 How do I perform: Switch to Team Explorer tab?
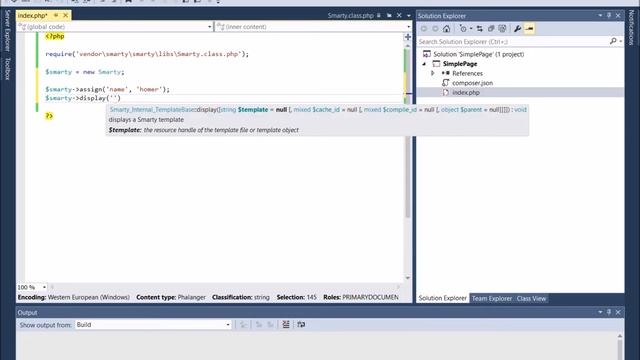click(x=492, y=298)
